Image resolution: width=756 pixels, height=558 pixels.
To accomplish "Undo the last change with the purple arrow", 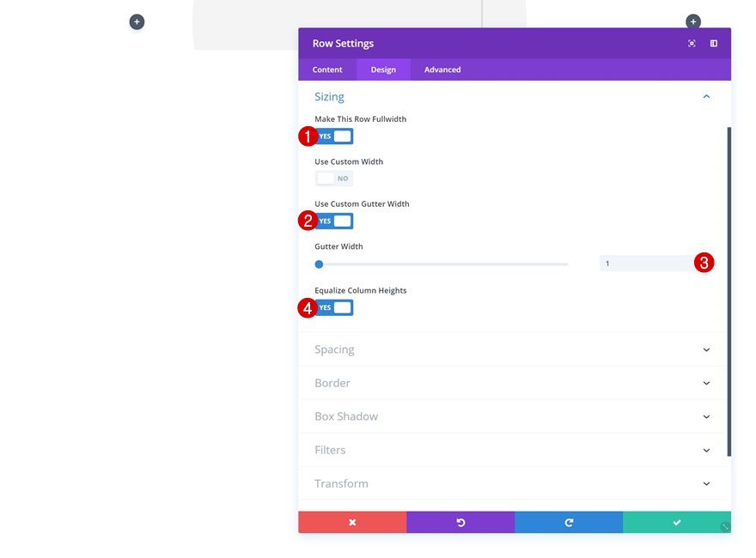I will point(460,522).
